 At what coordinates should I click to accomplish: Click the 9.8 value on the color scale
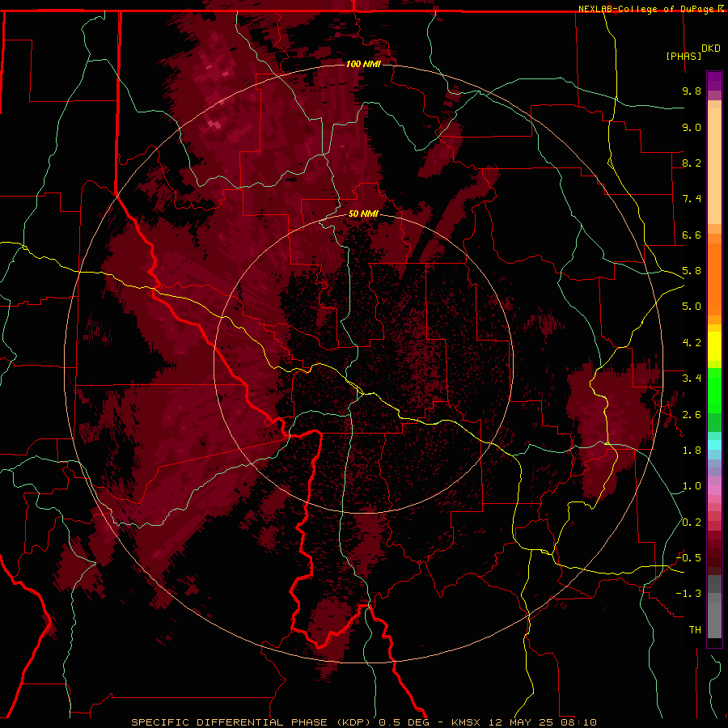click(x=692, y=91)
